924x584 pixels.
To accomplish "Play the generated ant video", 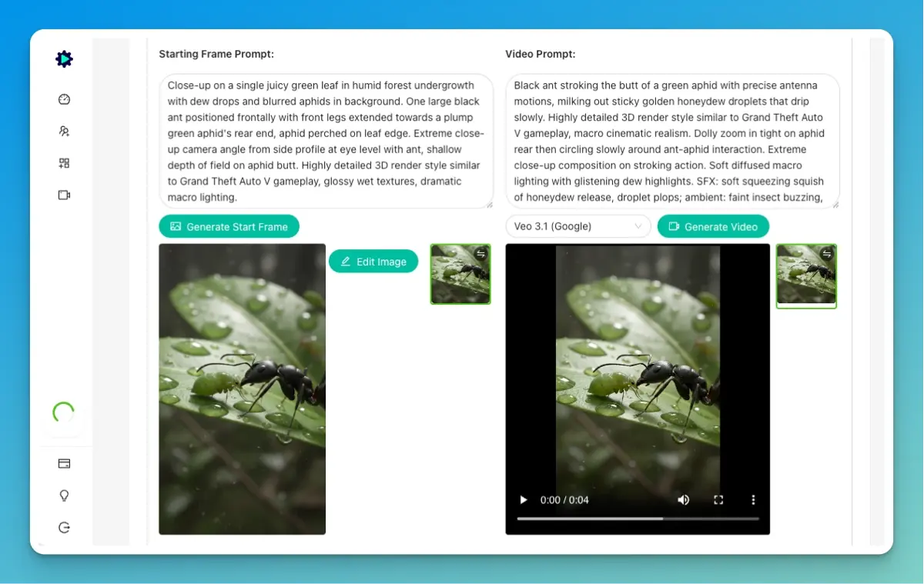I will (x=524, y=500).
